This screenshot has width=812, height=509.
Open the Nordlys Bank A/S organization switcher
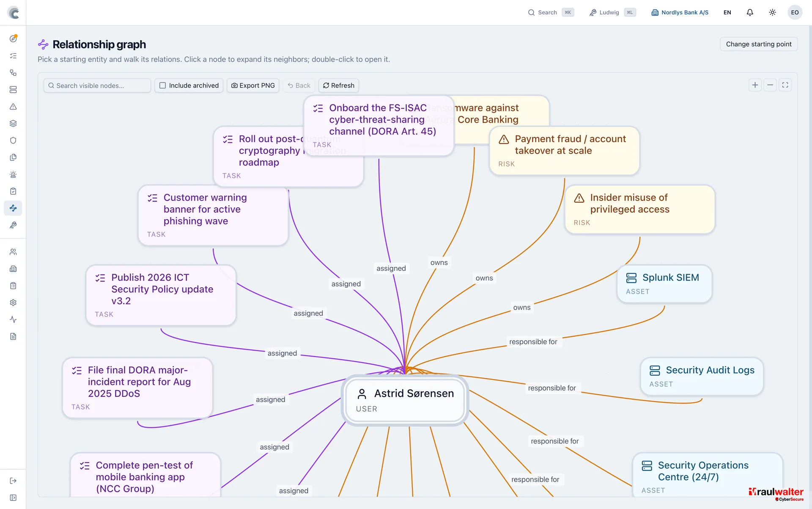[x=680, y=12]
